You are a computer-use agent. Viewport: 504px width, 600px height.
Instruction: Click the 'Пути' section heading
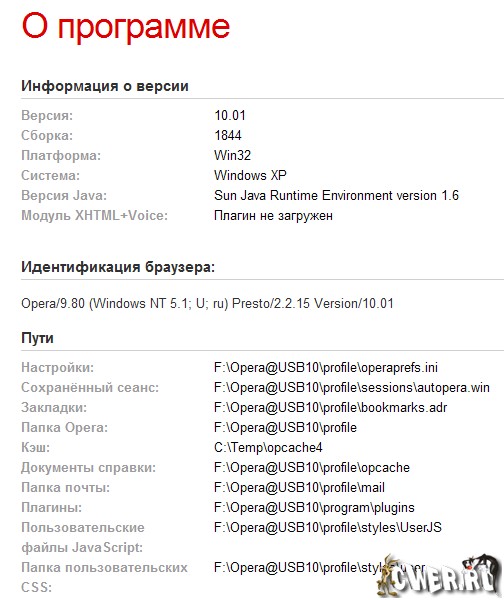tap(37, 338)
